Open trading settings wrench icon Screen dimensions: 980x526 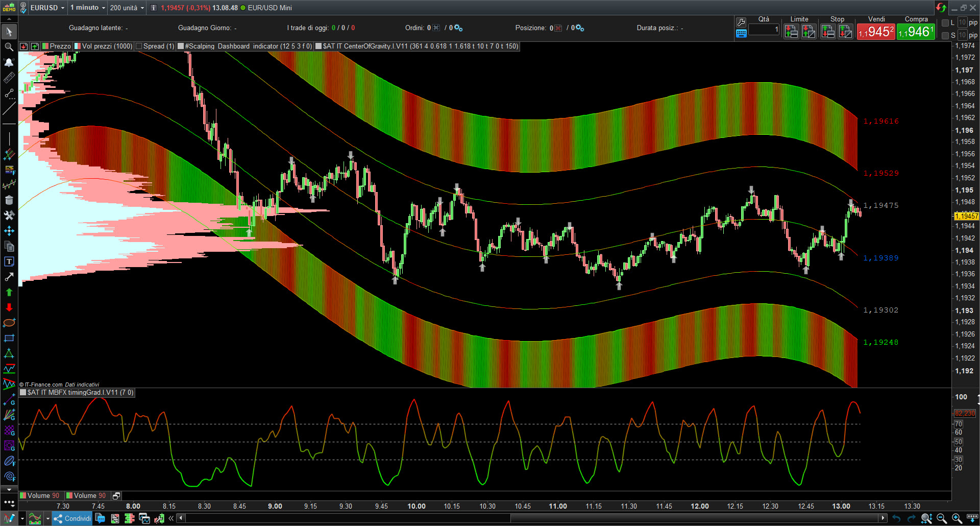(741, 22)
